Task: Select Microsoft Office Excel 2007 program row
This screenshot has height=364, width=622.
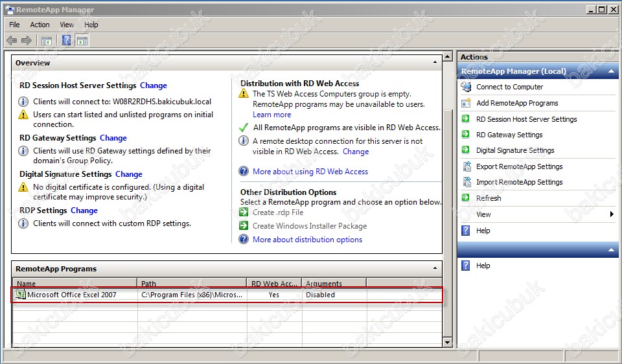Action: coord(227,295)
